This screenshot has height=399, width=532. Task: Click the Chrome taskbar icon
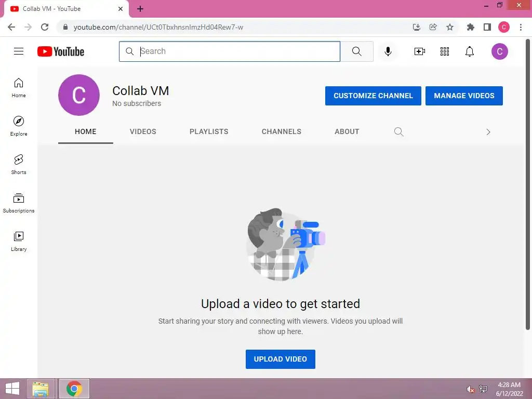pyautogui.click(x=74, y=389)
